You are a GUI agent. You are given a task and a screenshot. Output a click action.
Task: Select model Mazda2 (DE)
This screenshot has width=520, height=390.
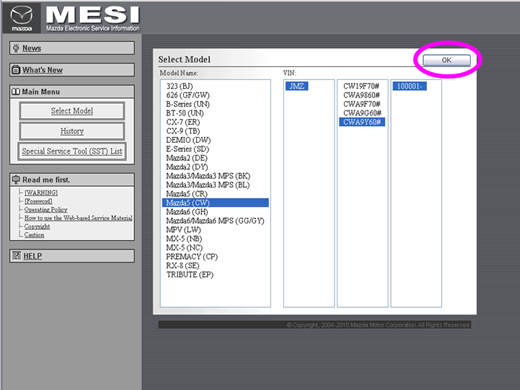point(187,158)
